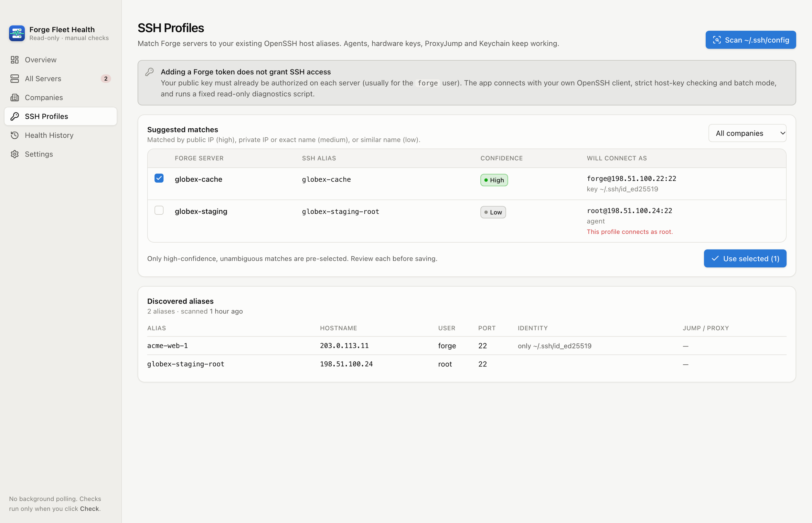The height and width of the screenshot is (523, 812).
Task: Click the HOSTNAME column header
Action: coord(338,328)
